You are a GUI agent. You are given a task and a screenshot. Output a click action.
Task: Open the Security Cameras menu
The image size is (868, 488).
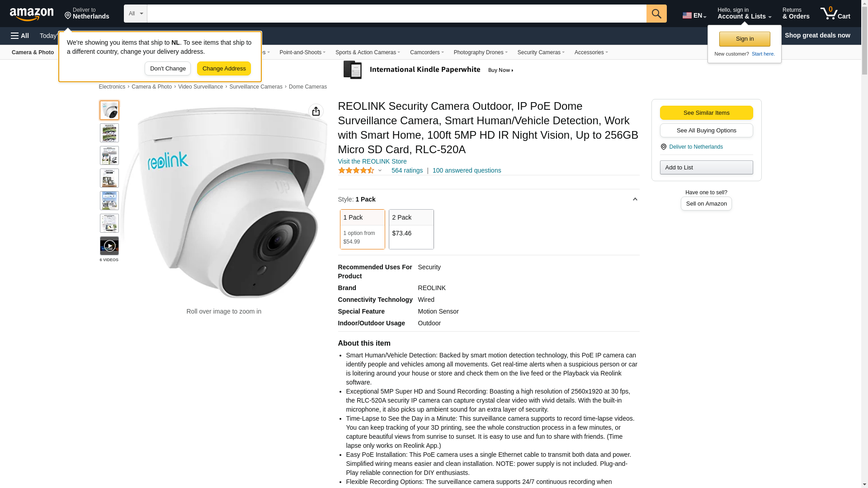point(541,52)
